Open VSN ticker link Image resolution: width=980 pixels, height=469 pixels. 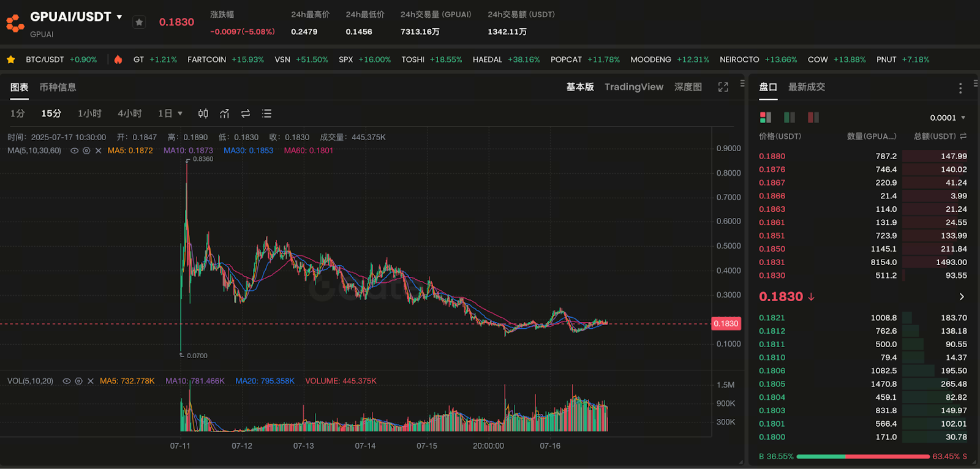[x=301, y=59]
